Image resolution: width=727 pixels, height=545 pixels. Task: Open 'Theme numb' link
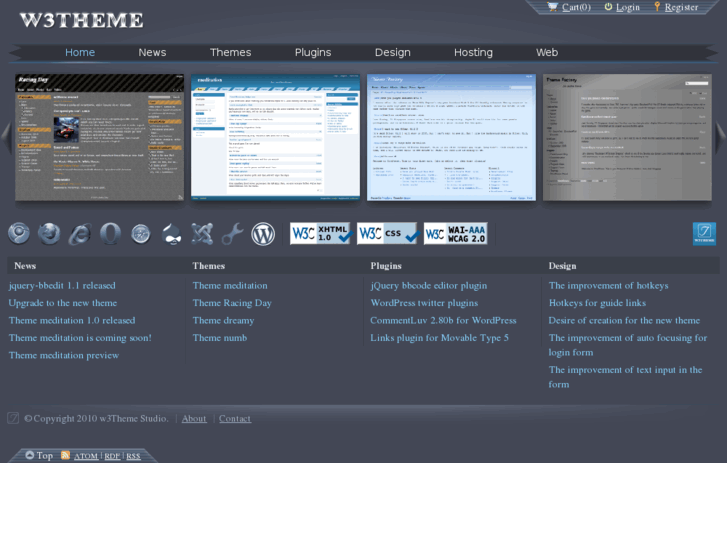[x=220, y=338]
